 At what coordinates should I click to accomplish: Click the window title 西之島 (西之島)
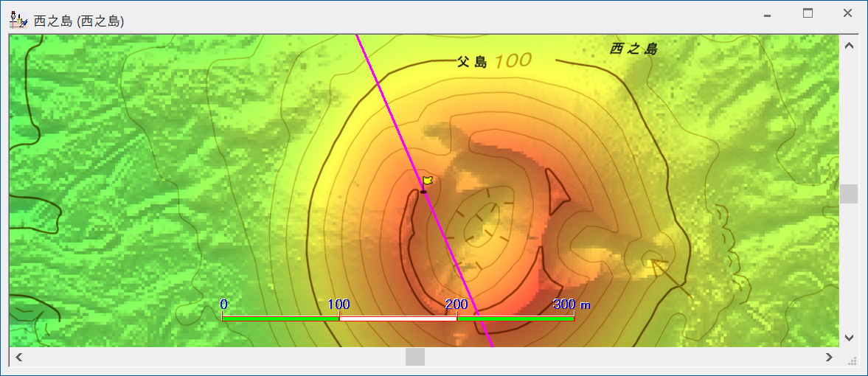tap(79, 21)
